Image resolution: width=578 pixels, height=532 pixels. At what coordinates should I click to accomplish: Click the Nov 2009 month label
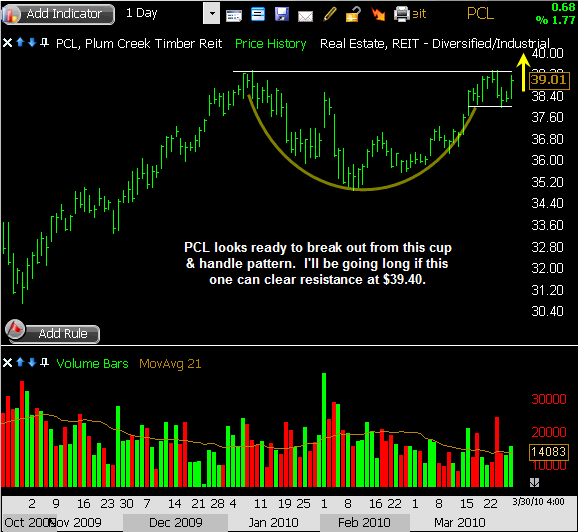[75, 523]
